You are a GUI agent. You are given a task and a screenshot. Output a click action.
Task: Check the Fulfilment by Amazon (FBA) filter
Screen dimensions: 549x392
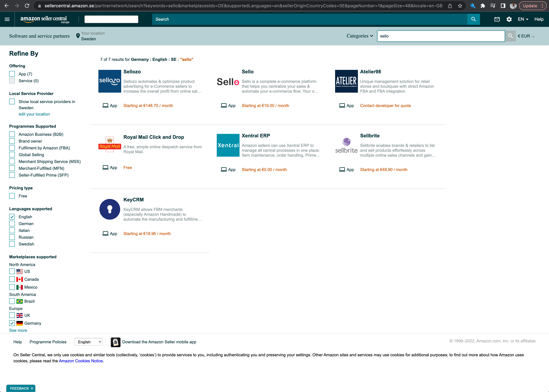(x=12, y=148)
